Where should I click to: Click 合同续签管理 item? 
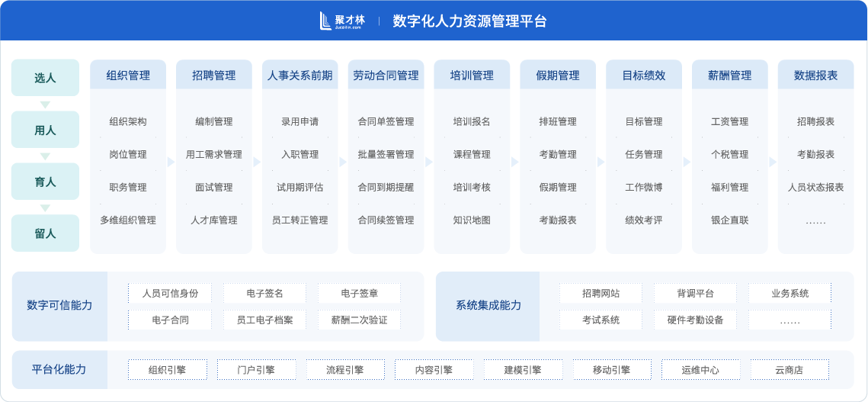click(x=386, y=220)
